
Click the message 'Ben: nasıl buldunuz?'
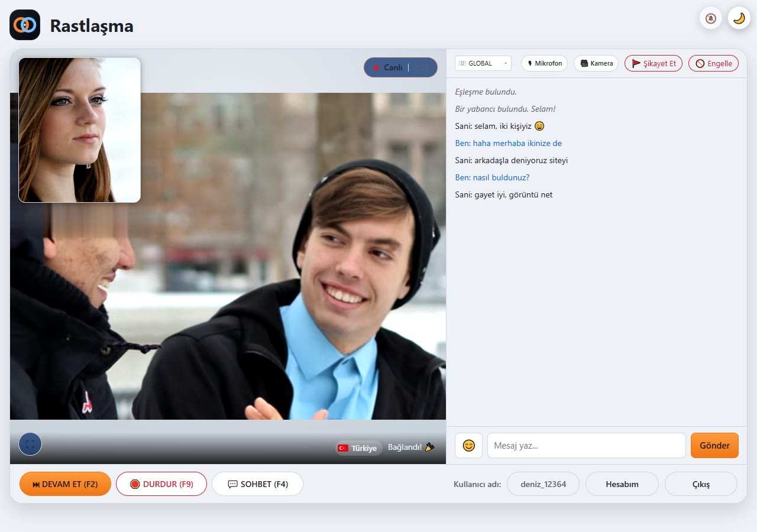[x=492, y=177]
